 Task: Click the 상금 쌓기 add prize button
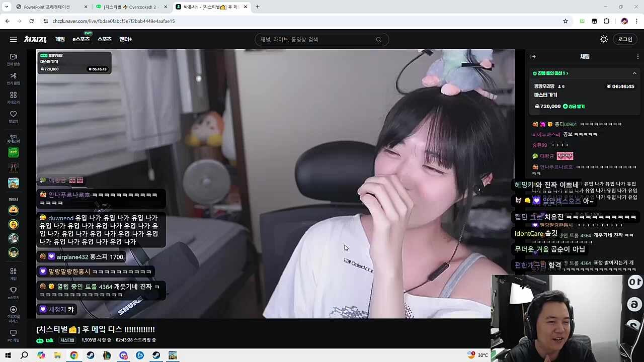(574, 107)
